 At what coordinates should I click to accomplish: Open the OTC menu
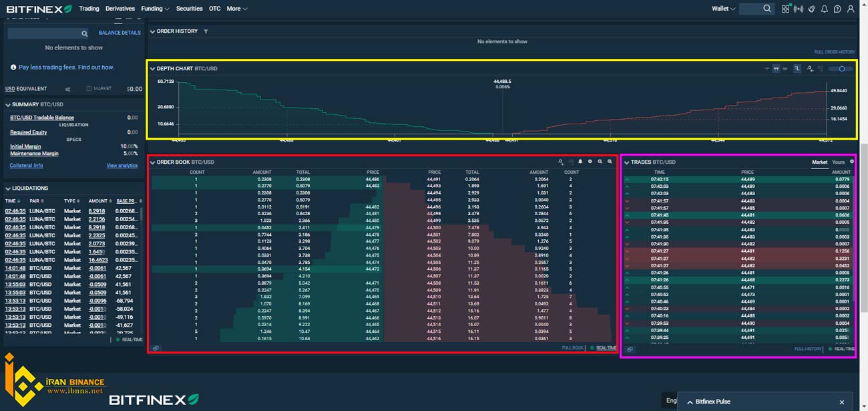(214, 9)
